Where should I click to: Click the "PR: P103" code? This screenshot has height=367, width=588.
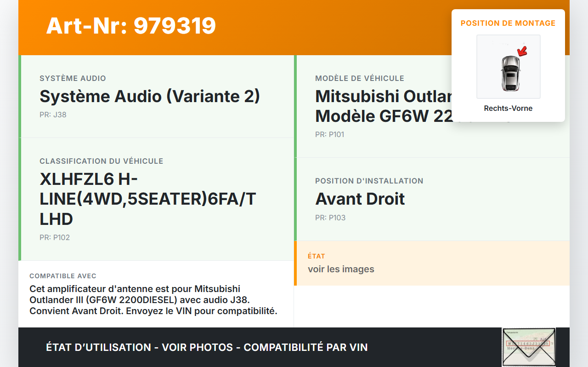tap(330, 218)
